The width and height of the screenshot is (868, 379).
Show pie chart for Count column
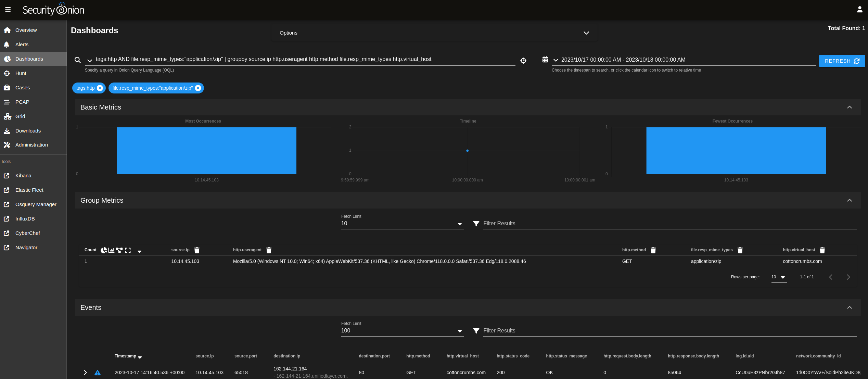point(104,250)
